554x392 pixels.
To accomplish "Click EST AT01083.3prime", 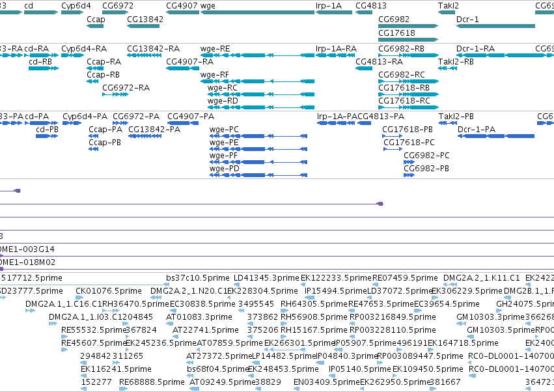I will pyautogui.click(x=199, y=317).
